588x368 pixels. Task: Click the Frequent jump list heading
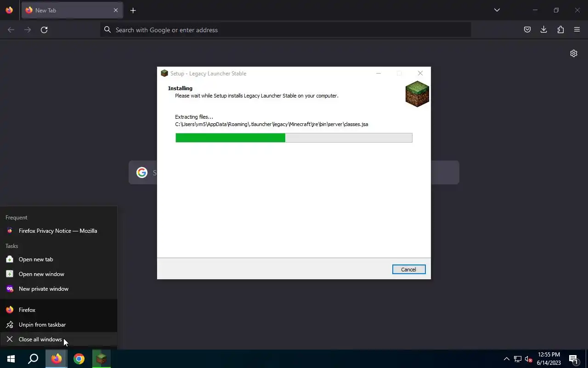pyautogui.click(x=17, y=218)
